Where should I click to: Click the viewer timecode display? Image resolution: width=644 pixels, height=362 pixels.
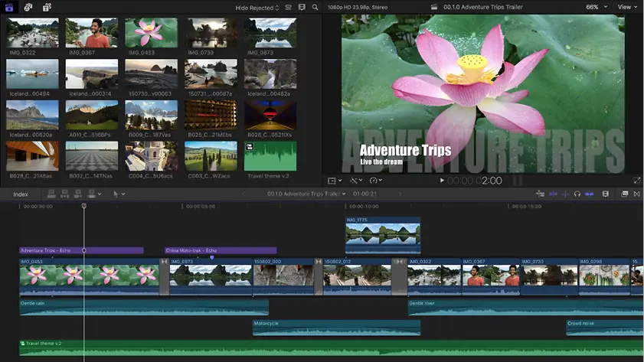[475, 181]
